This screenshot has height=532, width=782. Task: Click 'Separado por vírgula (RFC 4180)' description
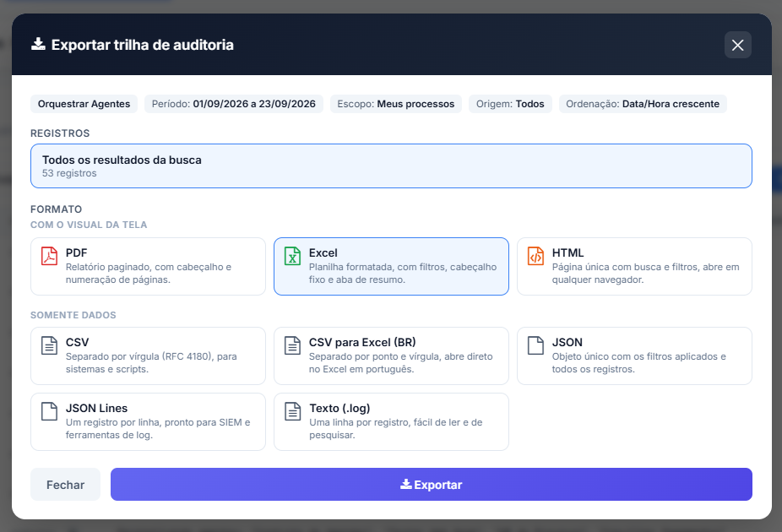(x=151, y=362)
